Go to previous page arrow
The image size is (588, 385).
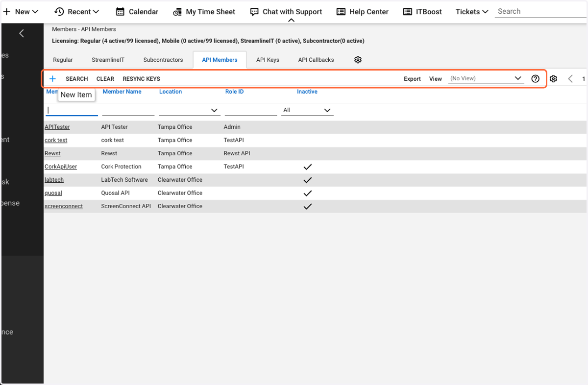pyautogui.click(x=570, y=79)
